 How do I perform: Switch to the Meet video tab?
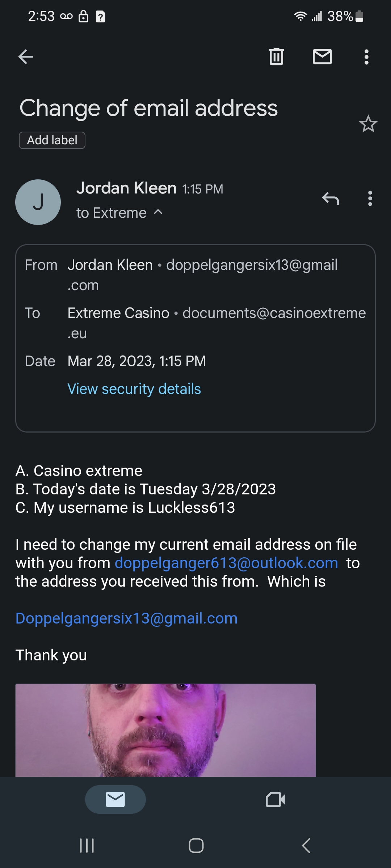tap(275, 799)
